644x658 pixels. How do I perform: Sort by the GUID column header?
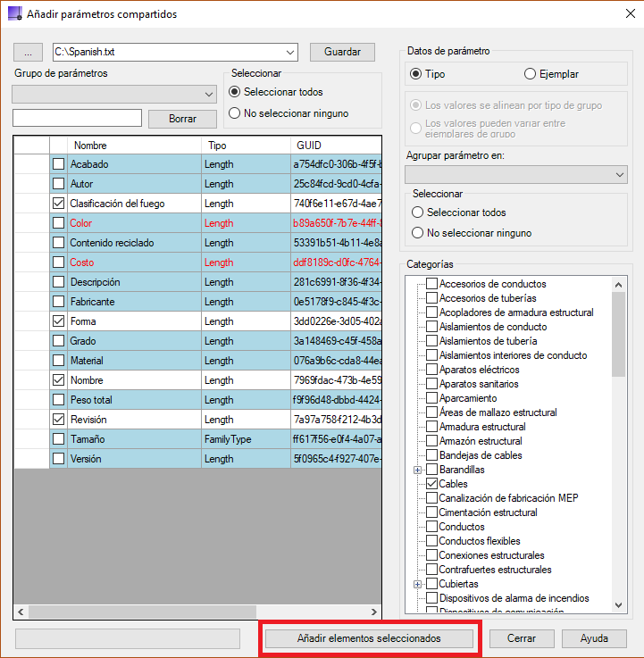coord(336,146)
